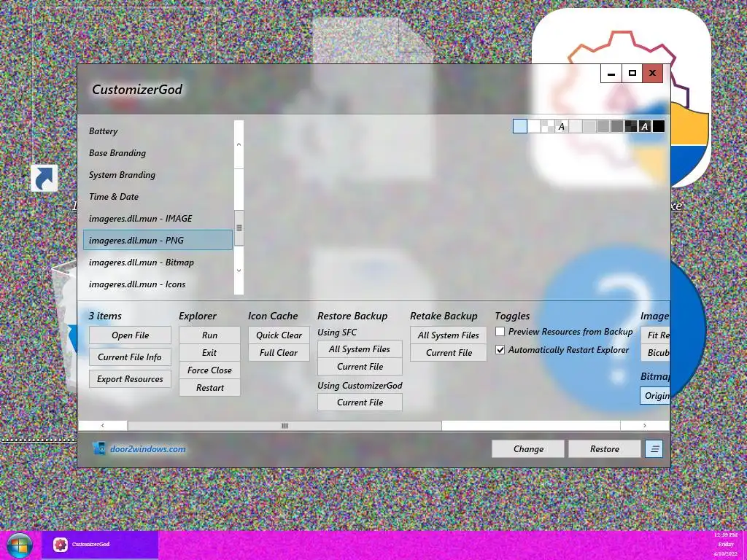Select Battery in the category list
The height and width of the screenshot is (560, 747).
(x=158, y=131)
